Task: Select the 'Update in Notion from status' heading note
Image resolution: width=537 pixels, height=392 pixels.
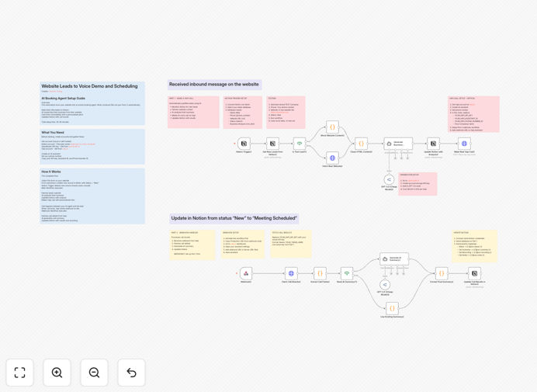Action: point(234,218)
